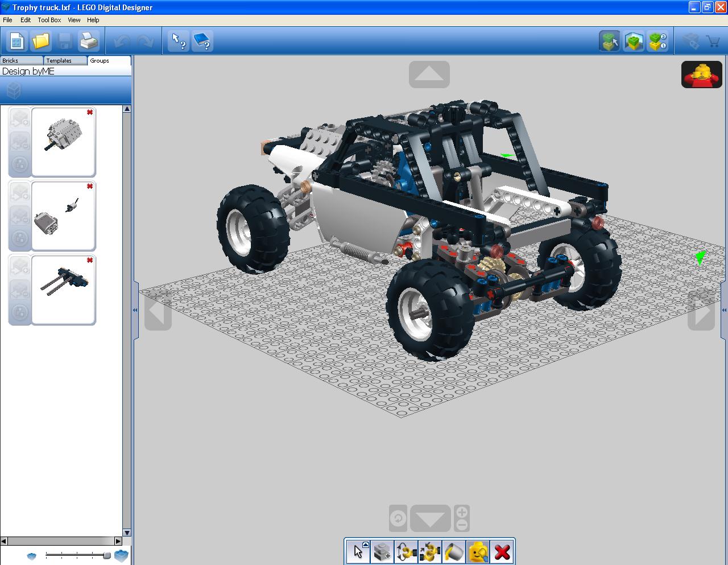Zoom in the camera with plus
Screen dimensions: 728x565
click(x=462, y=512)
